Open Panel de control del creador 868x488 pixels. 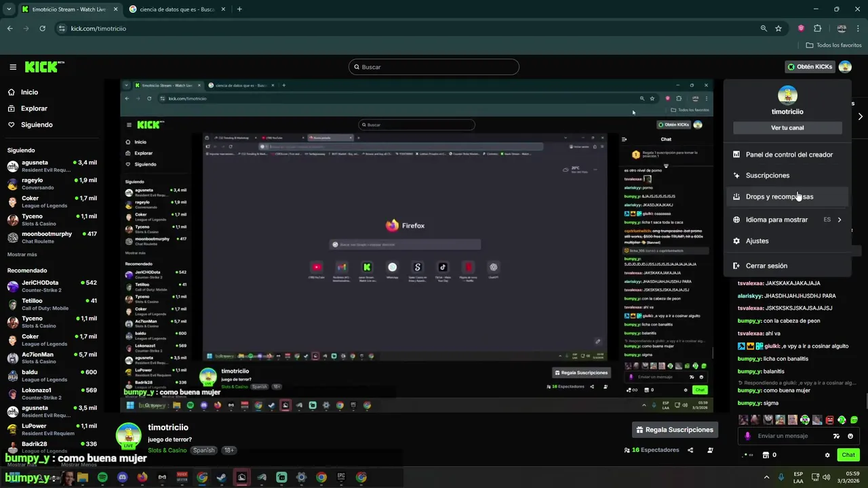coord(787,155)
